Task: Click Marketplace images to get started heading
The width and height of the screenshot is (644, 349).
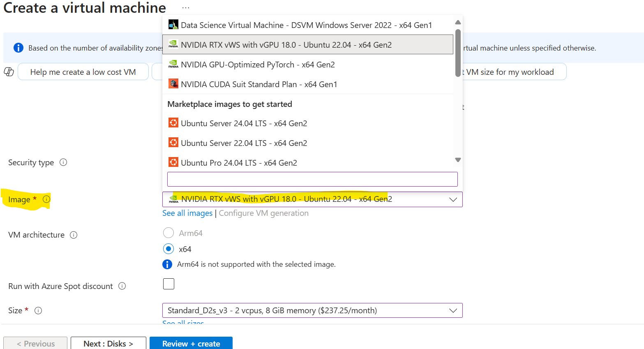Action: coord(230,104)
